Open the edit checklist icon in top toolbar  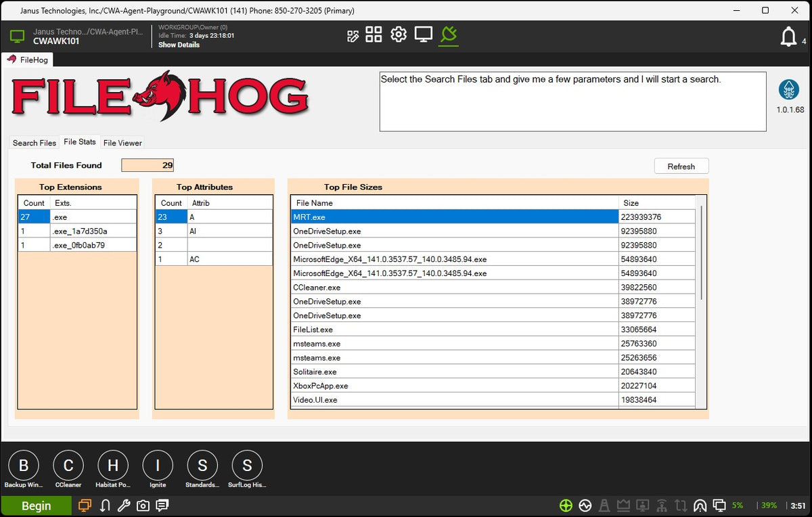[x=353, y=36]
